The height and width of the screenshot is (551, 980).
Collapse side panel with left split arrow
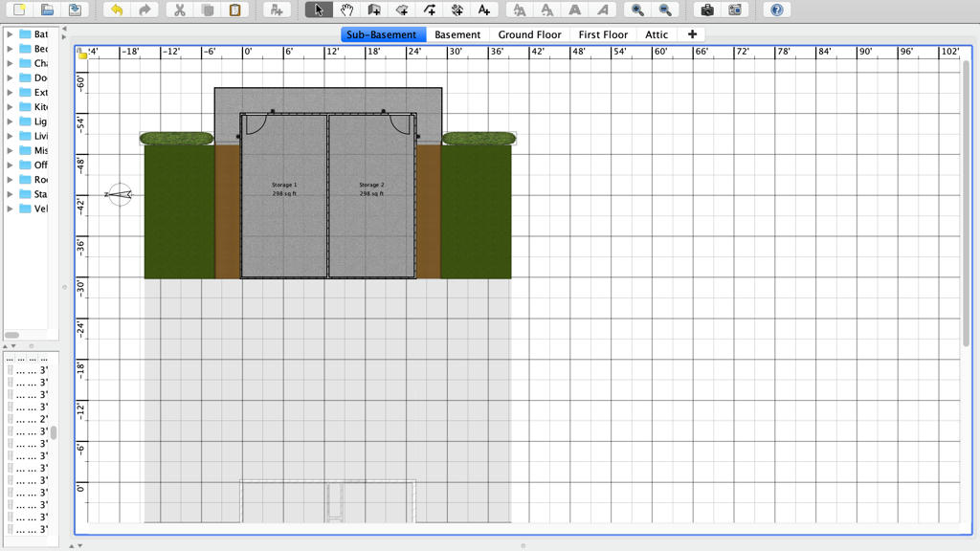tap(64, 29)
